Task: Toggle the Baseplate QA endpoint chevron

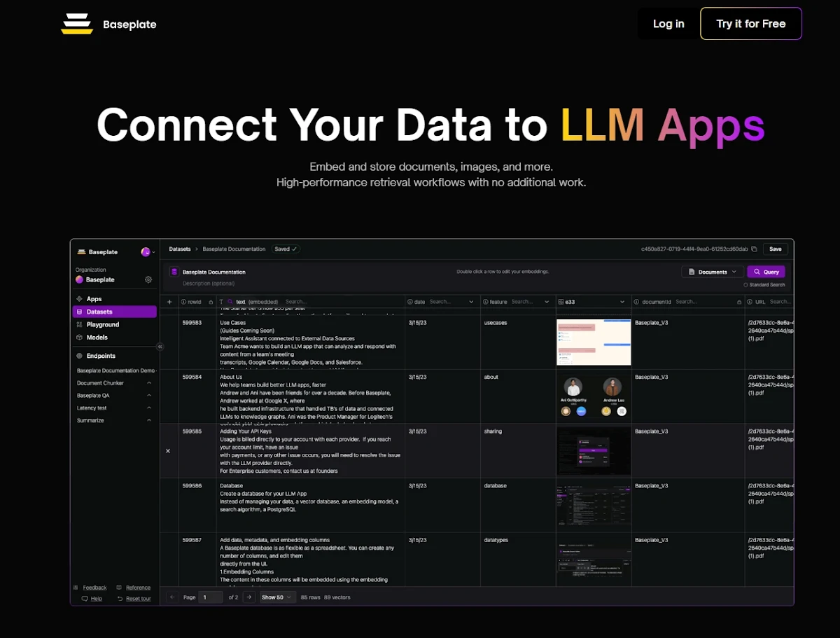Action: pyautogui.click(x=149, y=396)
